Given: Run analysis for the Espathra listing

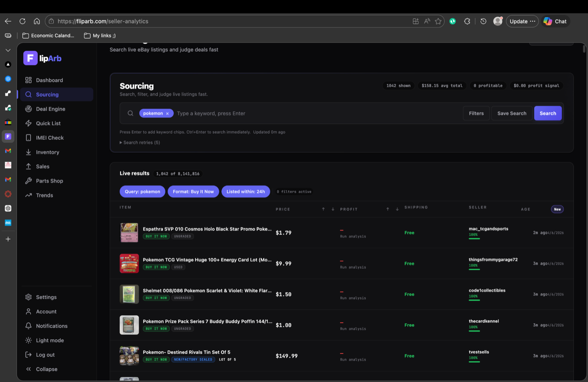Looking at the screenshot, I should (x=353, y=236).
